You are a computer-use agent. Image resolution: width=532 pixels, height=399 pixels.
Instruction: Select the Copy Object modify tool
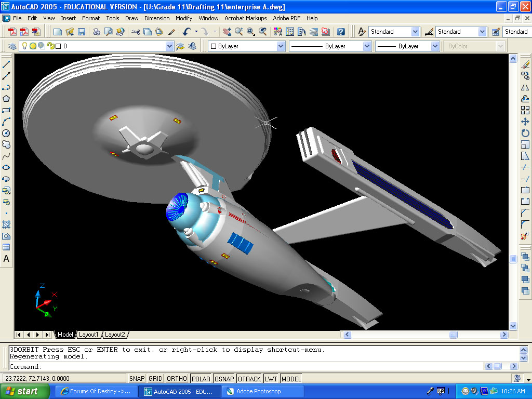coord(525,76)
